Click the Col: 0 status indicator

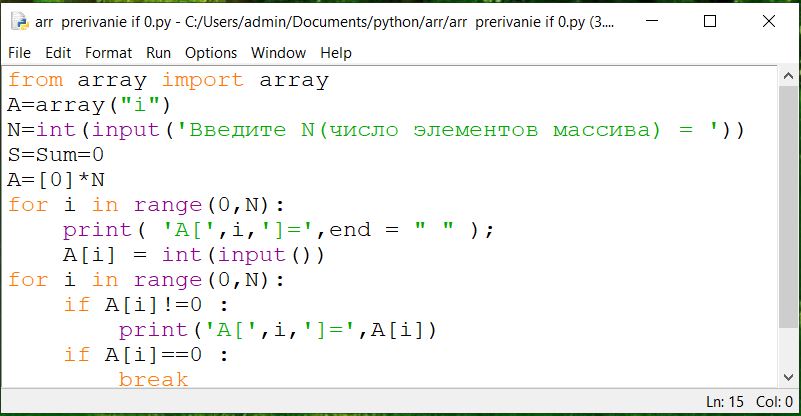pos(775,402)
